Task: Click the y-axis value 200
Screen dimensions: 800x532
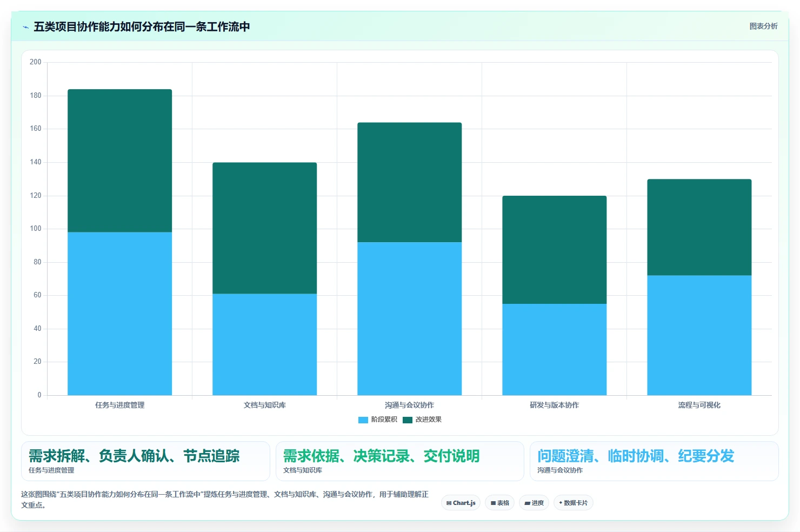Action: coord(35,62)
